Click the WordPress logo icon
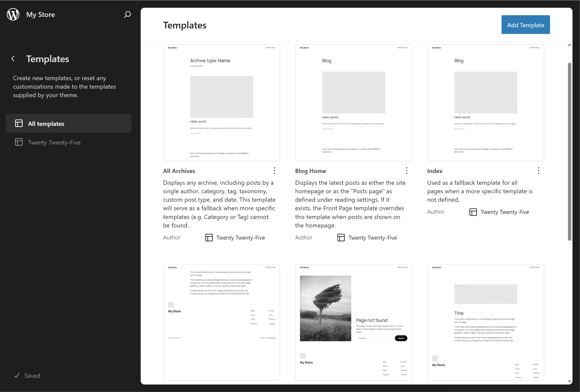Screen dimensions: 580x392 [13, 14]
